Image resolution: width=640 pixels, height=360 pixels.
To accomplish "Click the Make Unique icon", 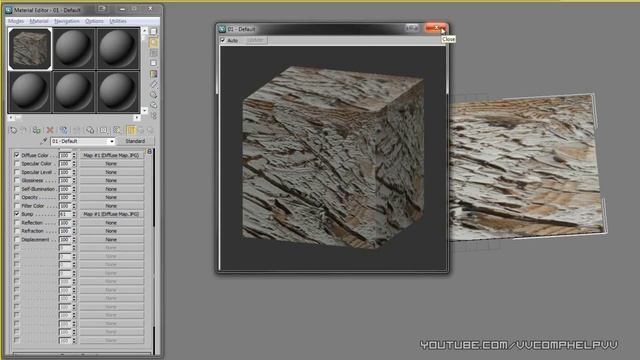I will coord(76,130).
